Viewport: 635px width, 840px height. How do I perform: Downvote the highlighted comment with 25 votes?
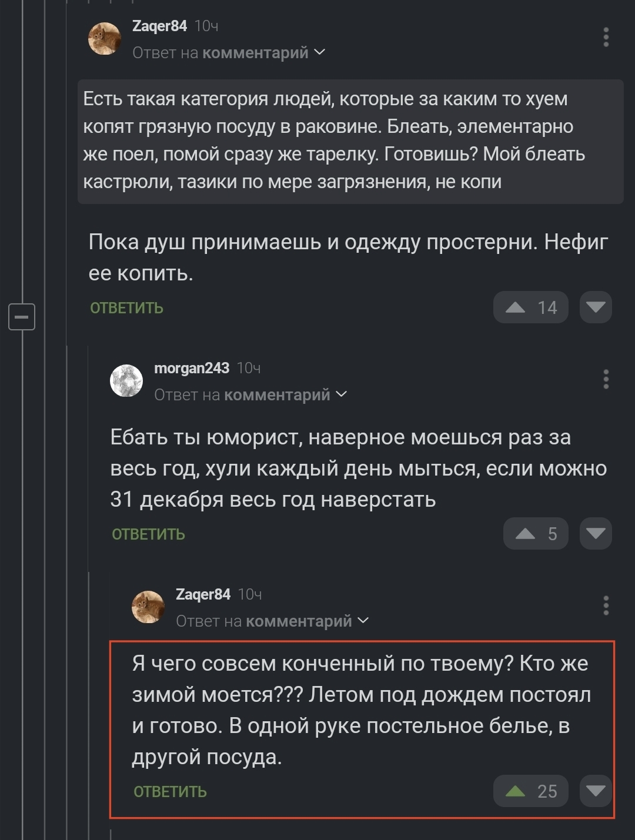pyautogui.click(x=596, y=791)
